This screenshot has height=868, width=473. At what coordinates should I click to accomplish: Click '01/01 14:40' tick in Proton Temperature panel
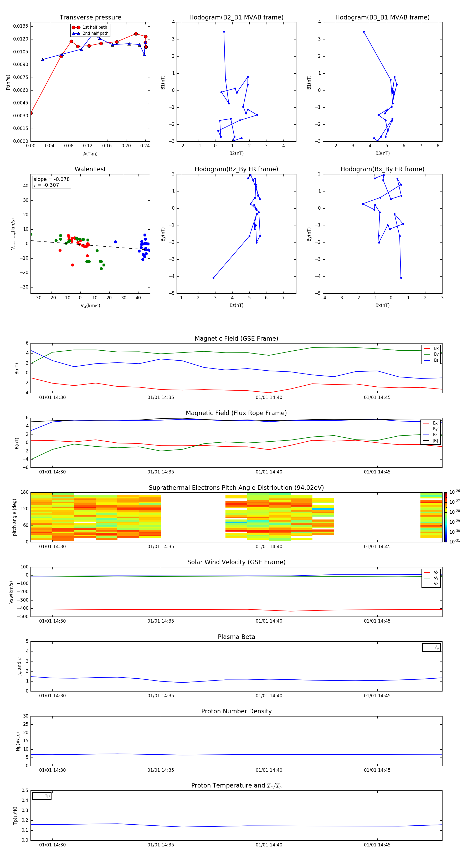coord(269,845)
